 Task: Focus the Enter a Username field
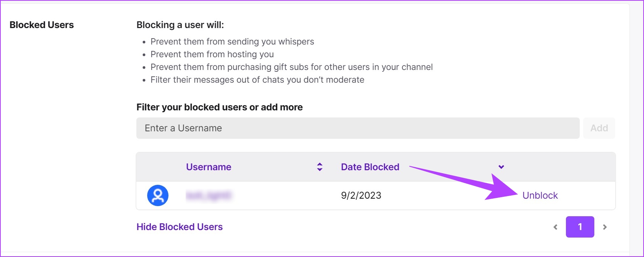click(358, 128)
